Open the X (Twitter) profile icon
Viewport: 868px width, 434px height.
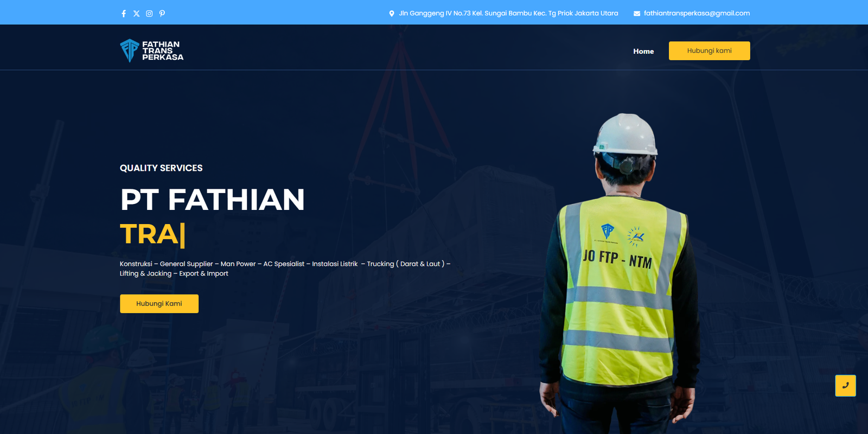pos(136,14)
